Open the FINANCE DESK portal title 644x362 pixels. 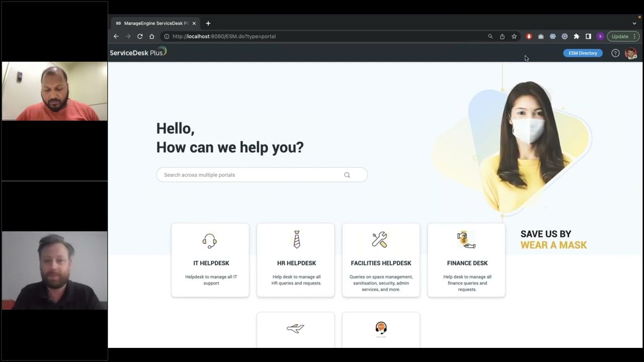pos(467,263)
